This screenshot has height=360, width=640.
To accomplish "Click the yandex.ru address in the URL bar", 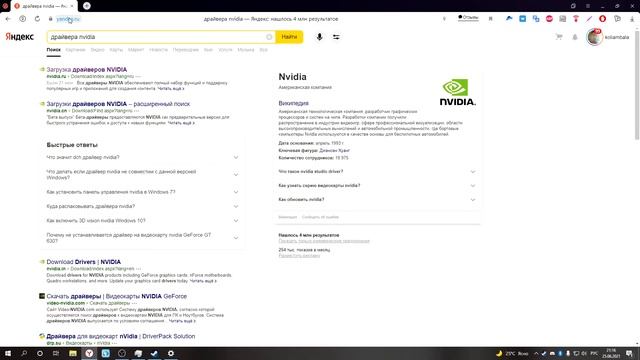I will 68,19.
